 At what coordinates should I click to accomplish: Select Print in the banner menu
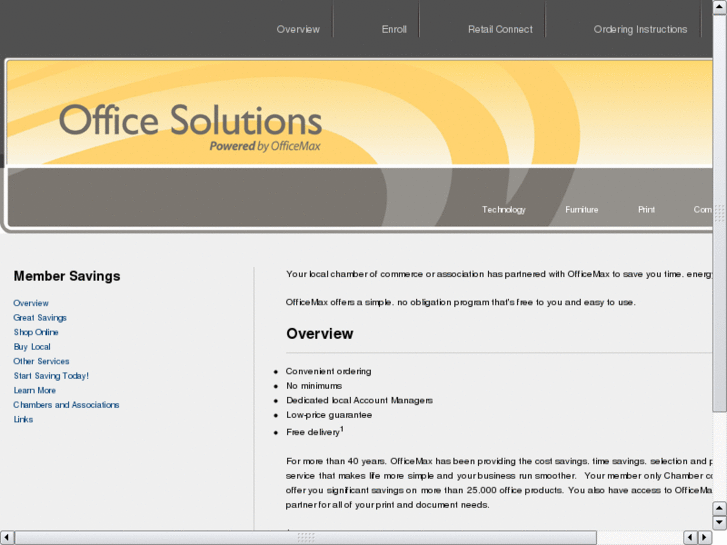pos(646,210)
